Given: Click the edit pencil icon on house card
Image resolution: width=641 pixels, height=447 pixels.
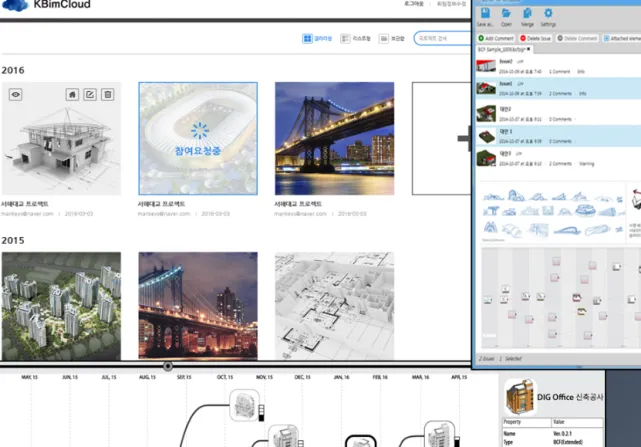Looking at the screenshot, I should [90, 94].
